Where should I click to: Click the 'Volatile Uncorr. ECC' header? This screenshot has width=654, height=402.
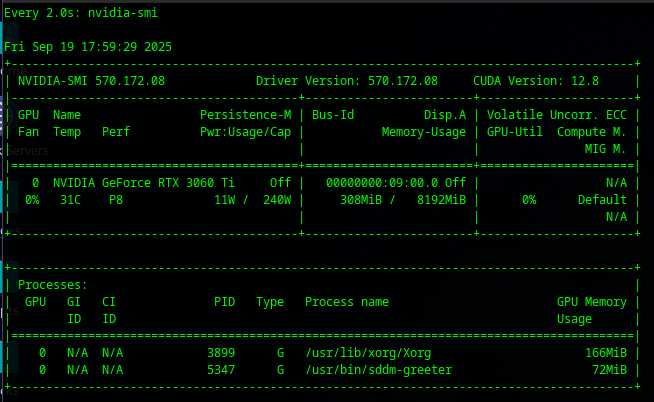(x=557, y=115)
